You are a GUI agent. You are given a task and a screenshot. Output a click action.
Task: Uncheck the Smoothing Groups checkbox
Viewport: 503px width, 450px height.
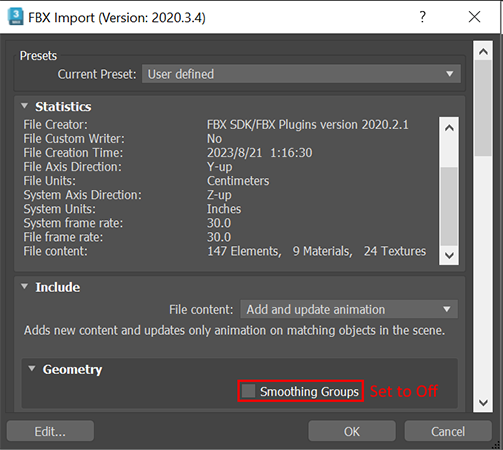248,391
